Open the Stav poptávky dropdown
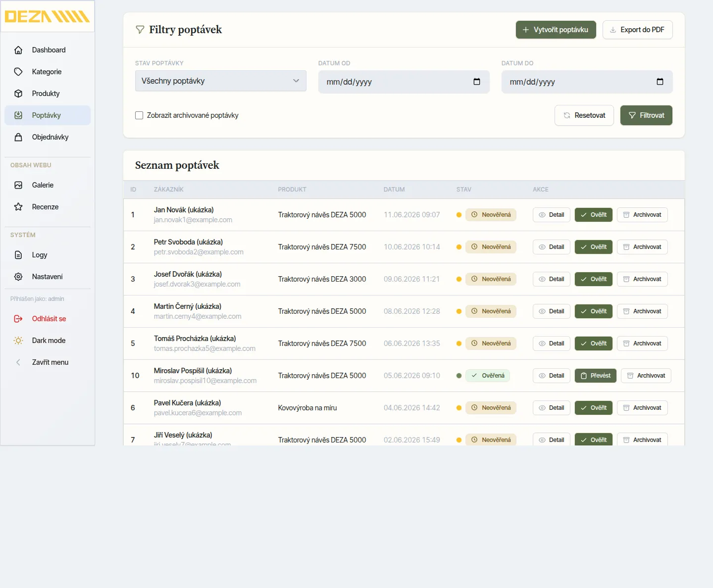The image size is (713, 588). [x=221, y=81]
